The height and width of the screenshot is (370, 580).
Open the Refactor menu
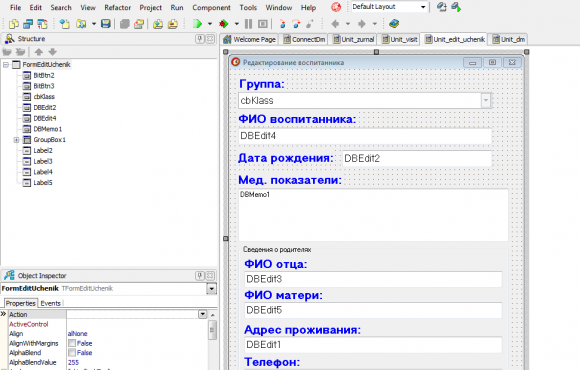point(118,7)
